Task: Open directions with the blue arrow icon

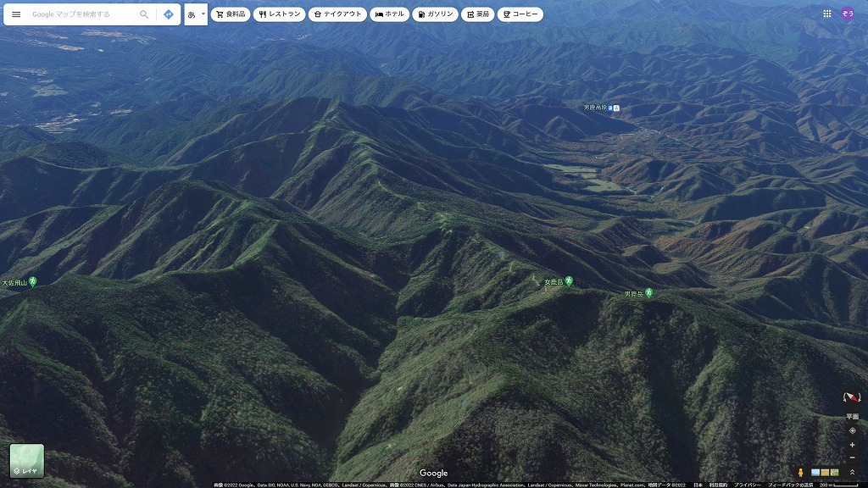Action: coord(169,14)
